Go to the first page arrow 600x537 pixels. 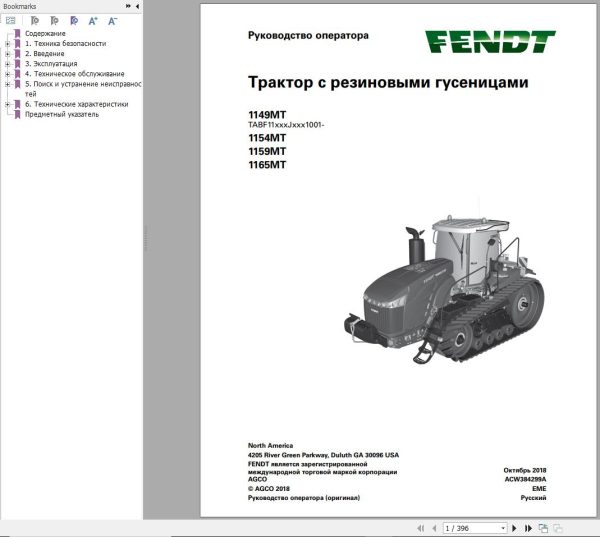coord(421,529)
